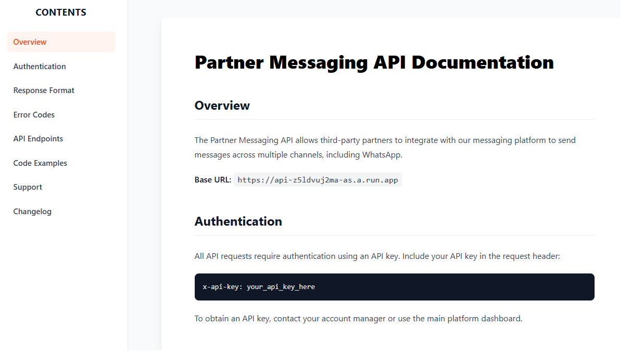Viewport: 644px width, 353px height.
Task: Select Response Format in the contents list
Action: (x=44, y=90)
